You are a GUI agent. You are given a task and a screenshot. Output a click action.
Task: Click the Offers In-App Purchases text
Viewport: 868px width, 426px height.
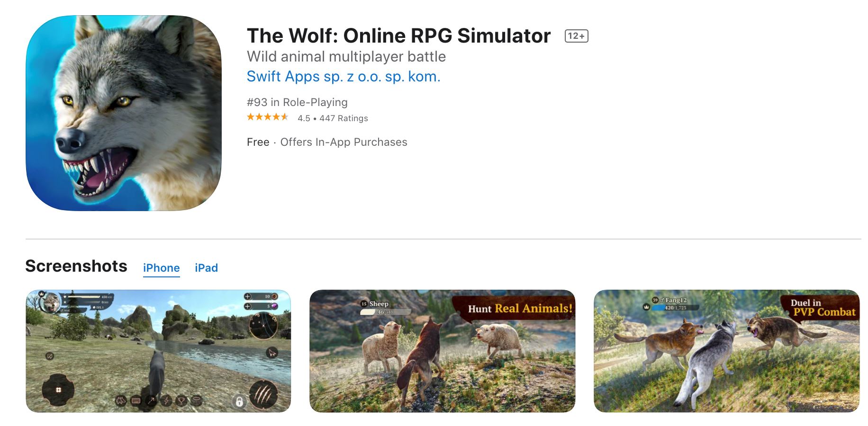coord(344,142)
